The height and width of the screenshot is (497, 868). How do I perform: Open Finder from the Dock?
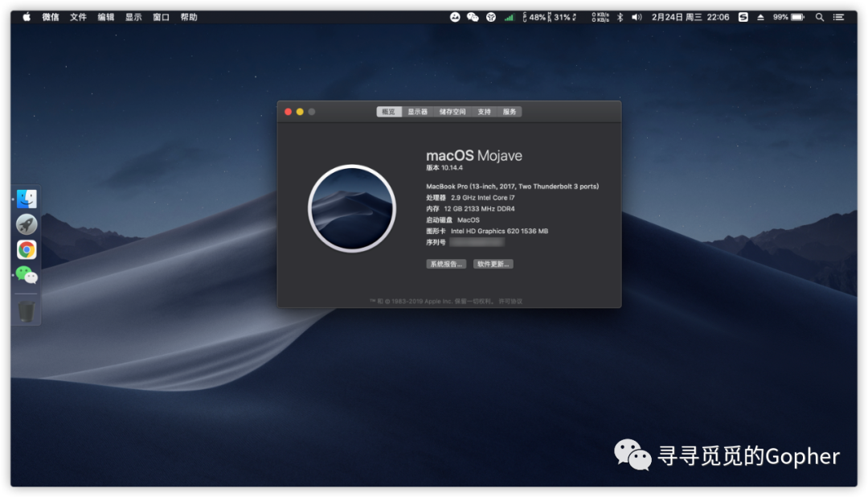(27, 199)
